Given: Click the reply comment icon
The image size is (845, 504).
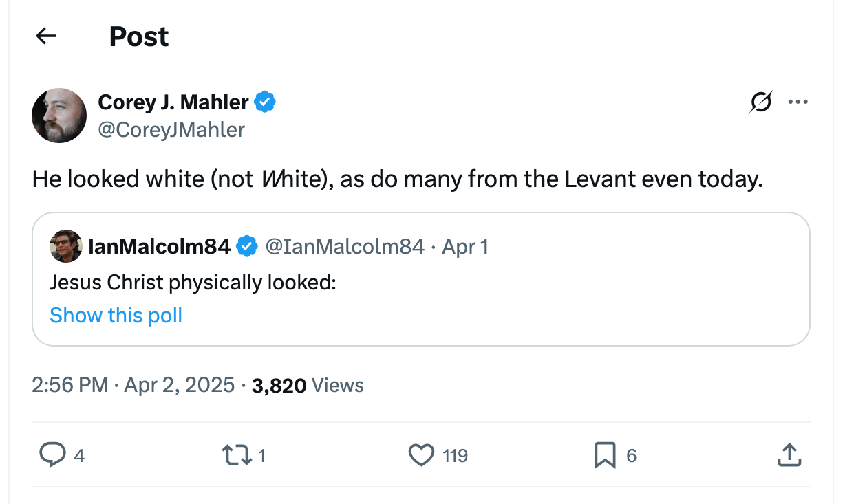Looking at the screenshot, I should pos(52,455).
